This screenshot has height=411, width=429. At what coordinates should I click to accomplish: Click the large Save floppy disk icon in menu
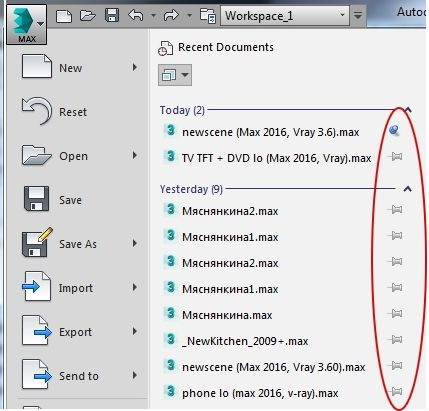point(36,199)
